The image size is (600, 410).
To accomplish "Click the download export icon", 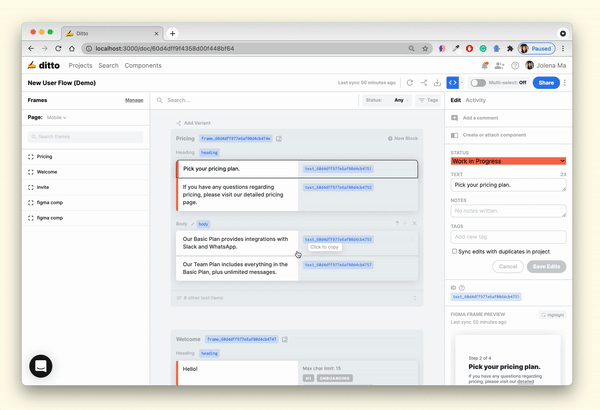I will [x=437, y=83].
